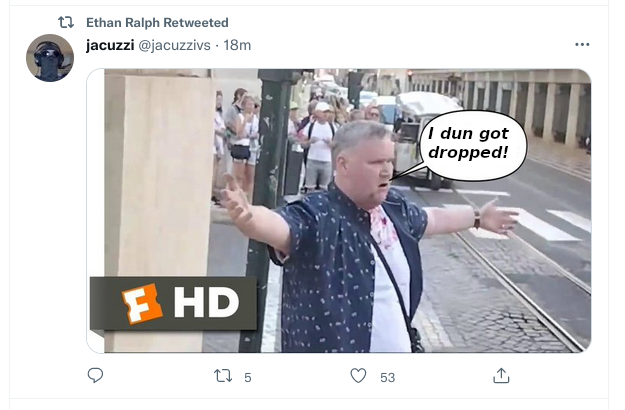Expand the three-dot More options menu

582,44
